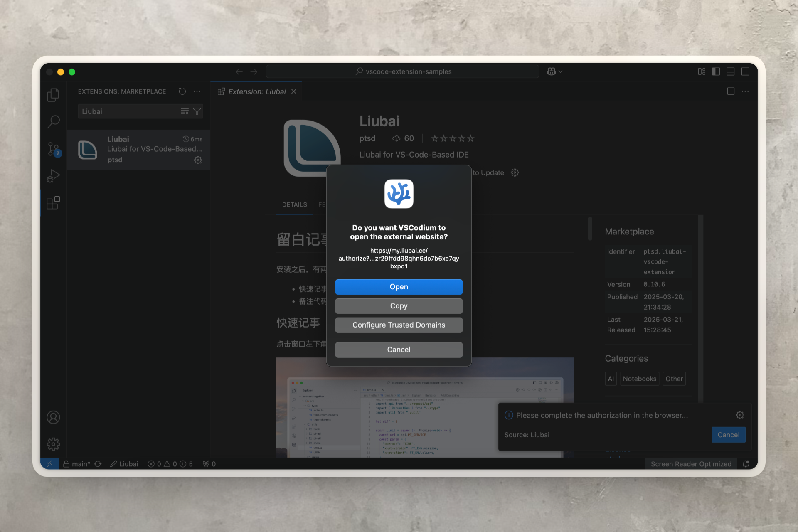The height and width of the screenshot is (532, 798).
Task: Close the Extension: Liubai tab
Action: click(294, 91)
